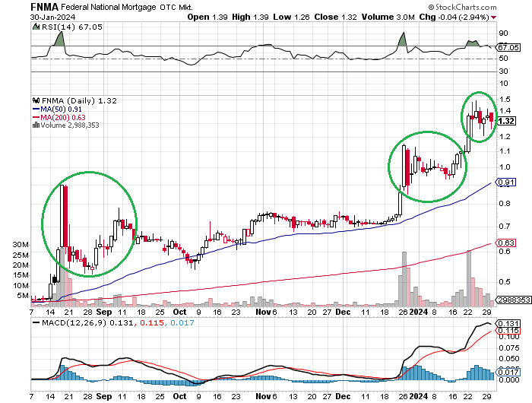Click the 5M volume axis label
Screen dimensions: 532x403
(23, 296)
